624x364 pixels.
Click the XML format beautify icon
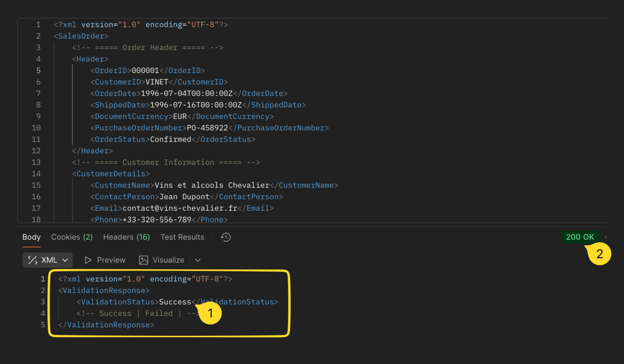[x=32, y=260]
